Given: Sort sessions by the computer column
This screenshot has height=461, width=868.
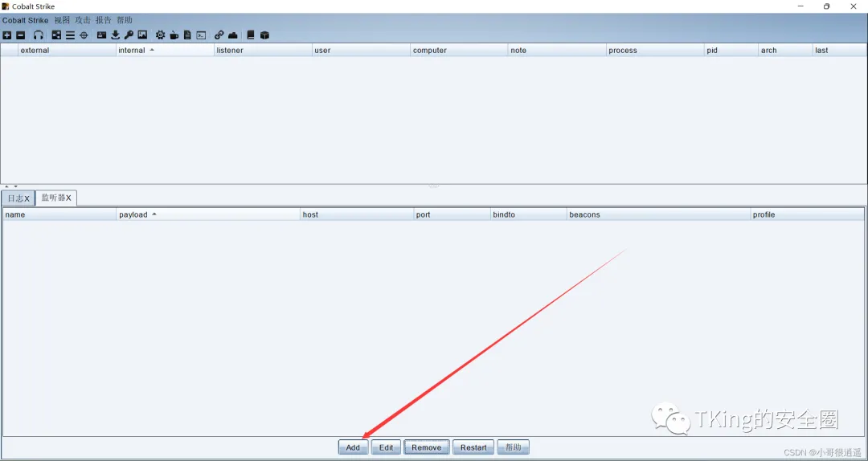Looking at the screenshot, I should (x=459, y=50).
